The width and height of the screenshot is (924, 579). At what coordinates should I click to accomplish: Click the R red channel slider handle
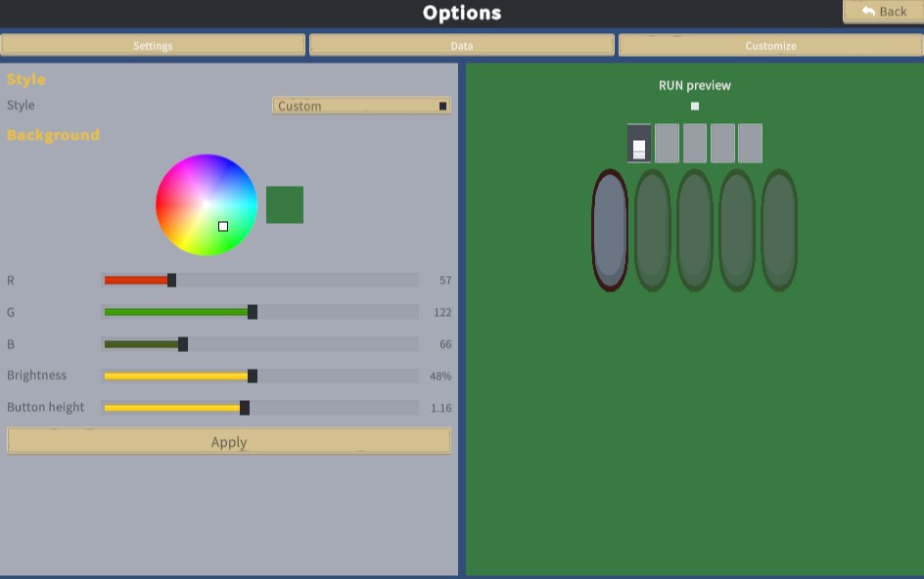[171, 280]
